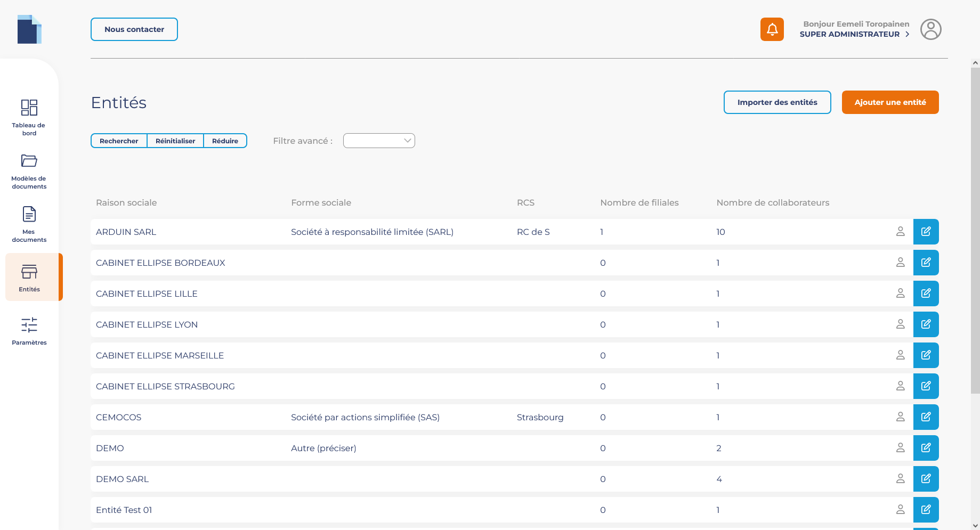Edit the DEMO SARL entity row
Viewport: 980px width, 530px height.
click(926, 479)
